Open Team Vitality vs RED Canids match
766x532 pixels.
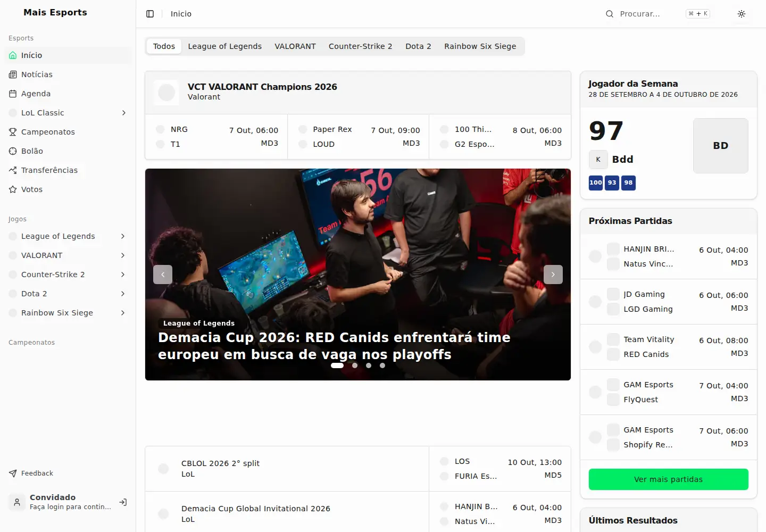point(668,347)
